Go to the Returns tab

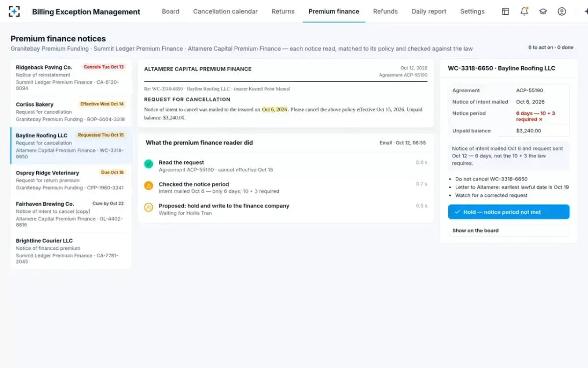point(283,11)
